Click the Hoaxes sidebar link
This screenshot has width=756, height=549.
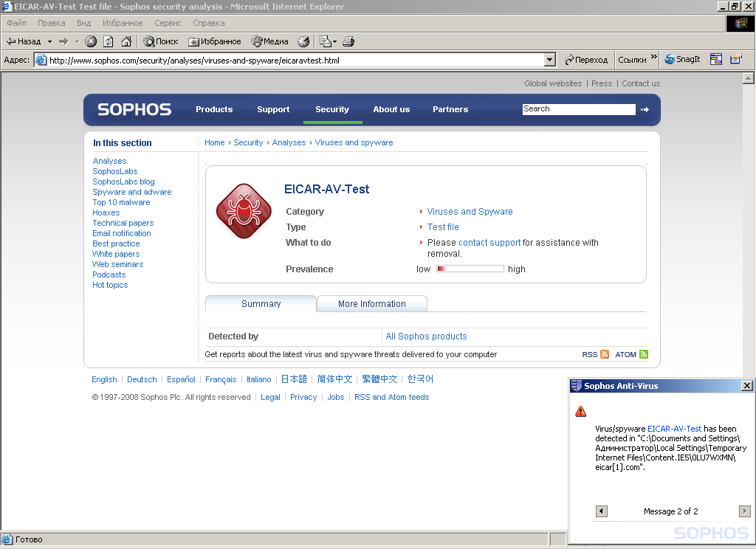tap(106, 213)
